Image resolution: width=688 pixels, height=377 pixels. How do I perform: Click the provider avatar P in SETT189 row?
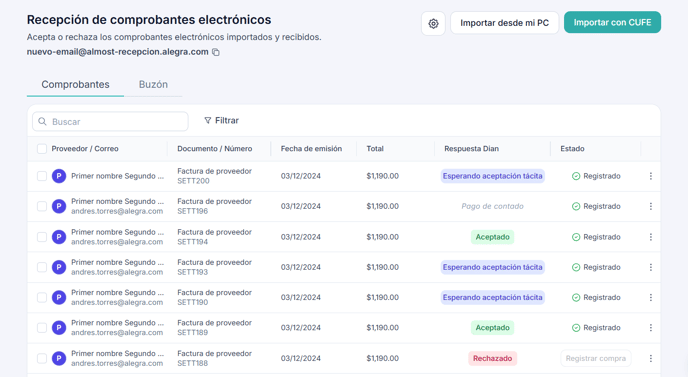coord(59,328)
